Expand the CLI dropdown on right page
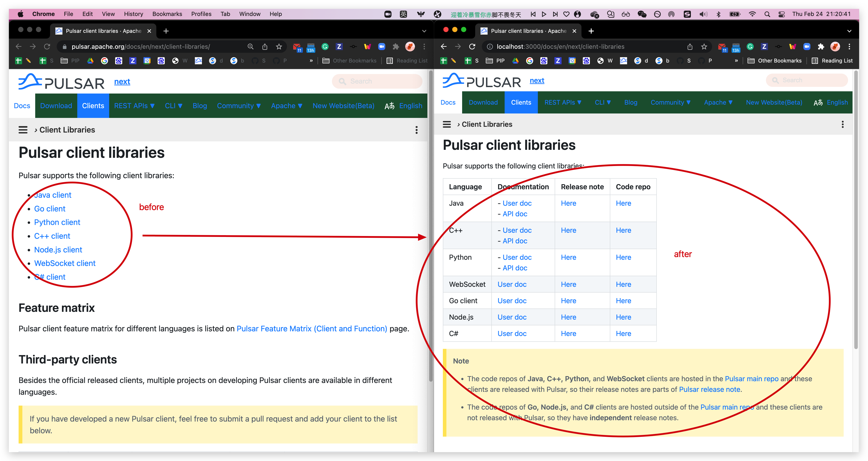868x461 pixels. point(603,103)
